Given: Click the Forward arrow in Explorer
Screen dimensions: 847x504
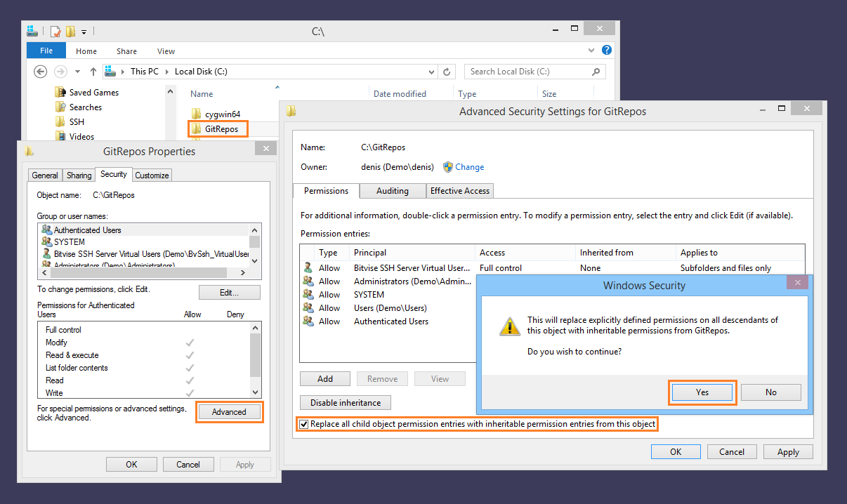Looking at the screenshot, I should [x=60, y=72].
